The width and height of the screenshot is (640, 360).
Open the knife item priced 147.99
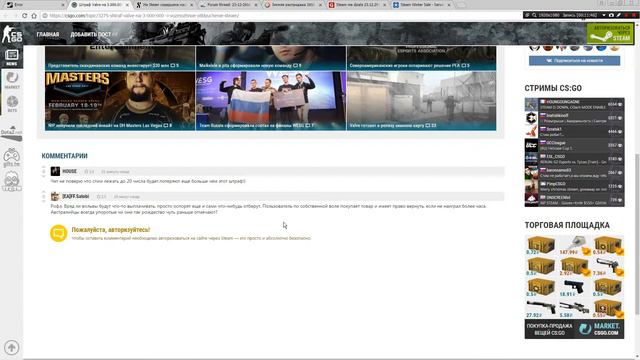(574, 245)
